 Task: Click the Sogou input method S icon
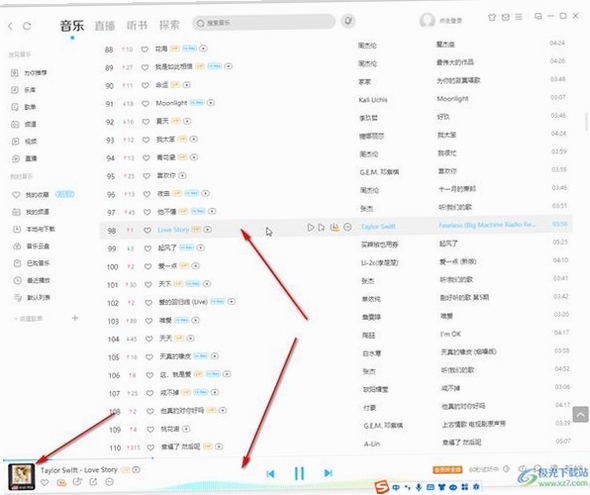(382, 487)
